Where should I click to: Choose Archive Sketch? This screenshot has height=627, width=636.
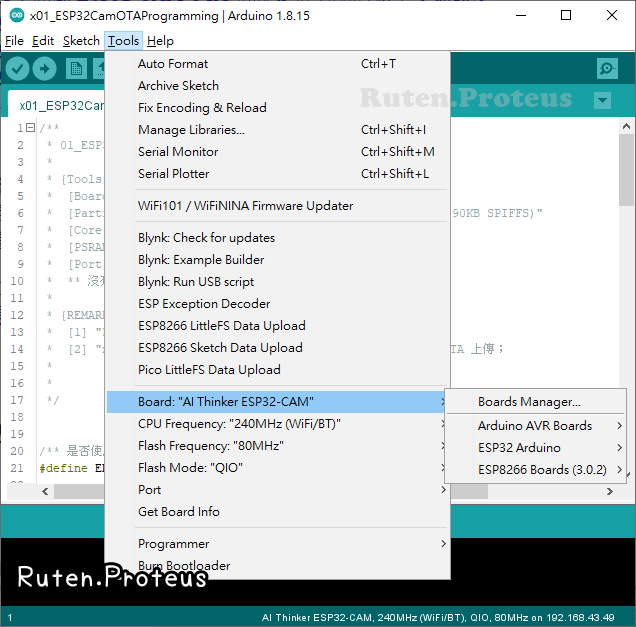(278, 86)
